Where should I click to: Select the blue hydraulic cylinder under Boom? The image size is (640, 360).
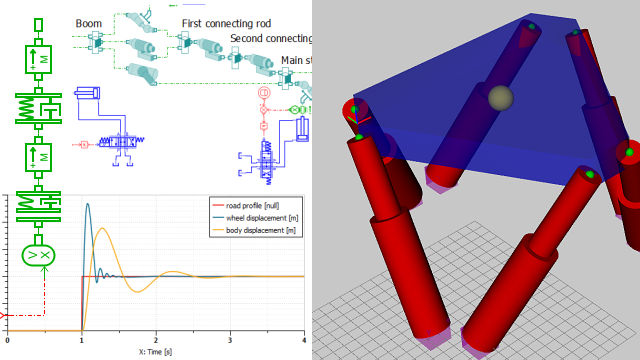coord(87,93)
